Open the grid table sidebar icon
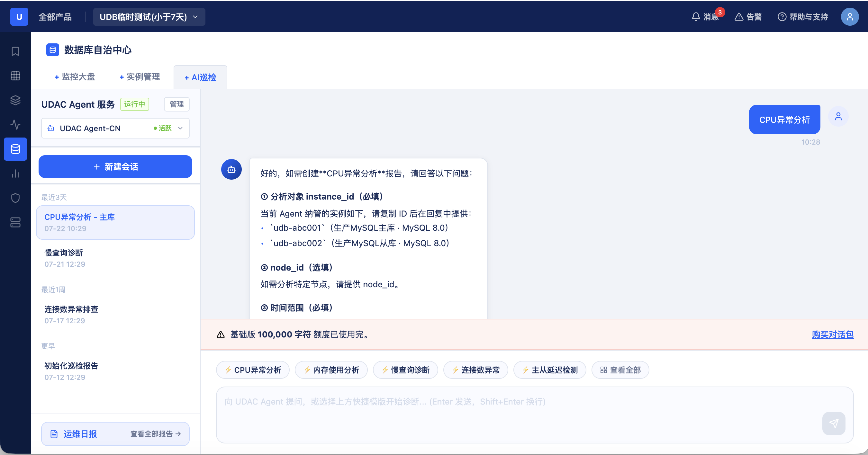The image size is (868, 455). [x=15, y=76]
